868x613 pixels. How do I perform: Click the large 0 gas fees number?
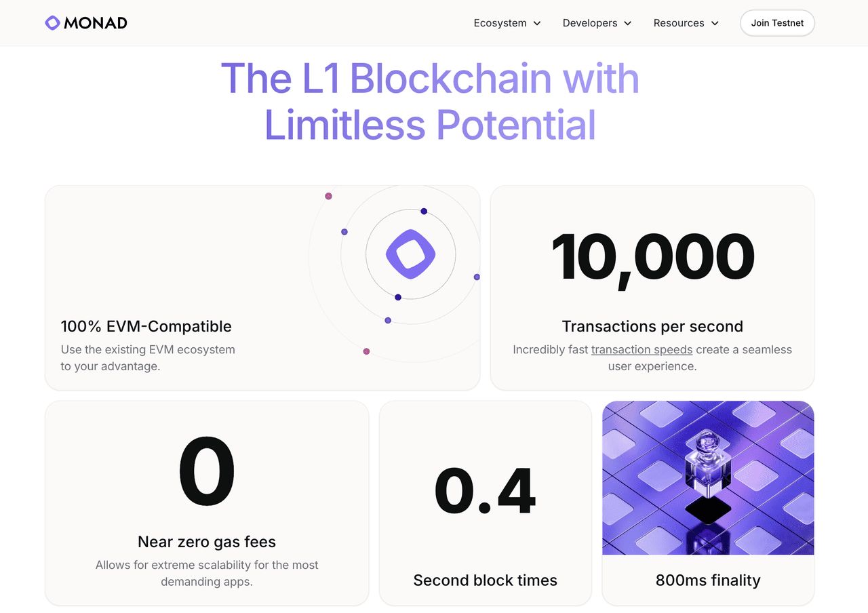coord(207,472)
